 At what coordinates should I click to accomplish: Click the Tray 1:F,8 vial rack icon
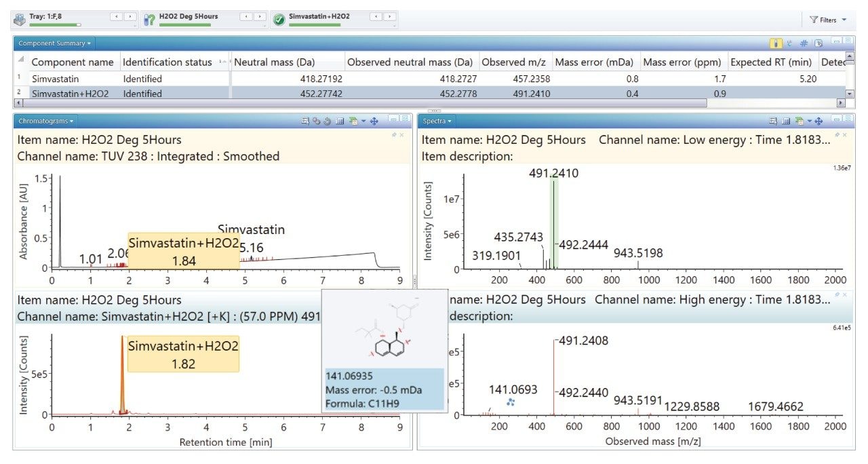click(x=20, y=20)
